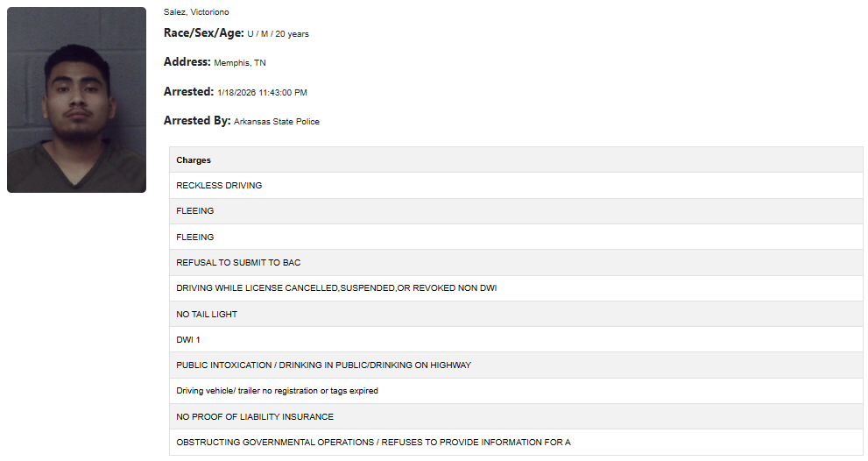The image size is (868, 461).
Task: Click the Race/Sex/Age label
Action: (203, 33)
